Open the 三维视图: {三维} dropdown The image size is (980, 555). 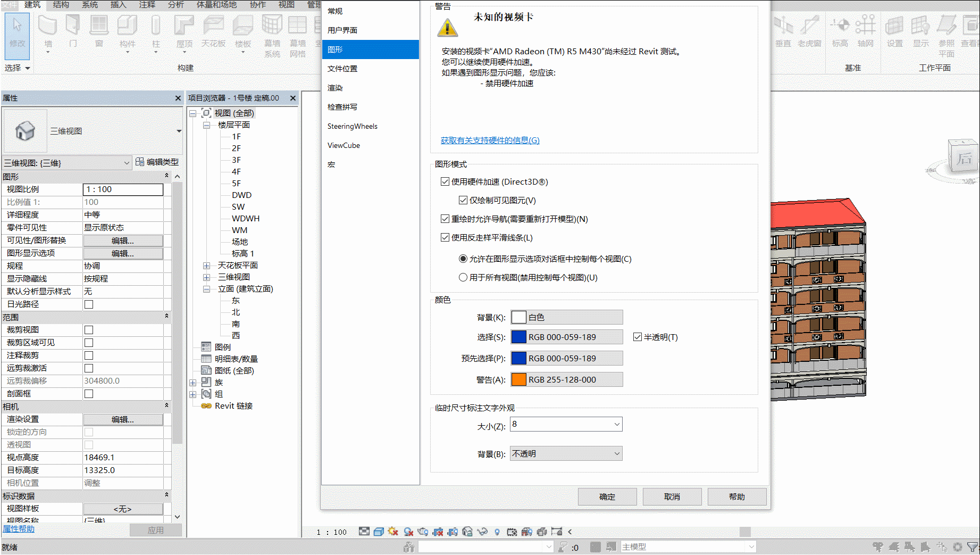(x=67, y=163)
